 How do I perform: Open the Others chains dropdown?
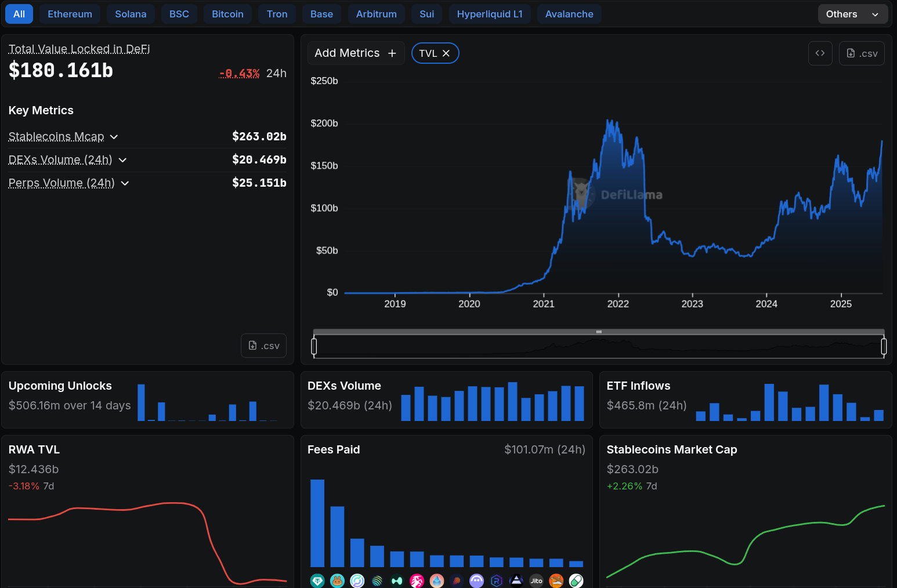click(x=852, y=14)
